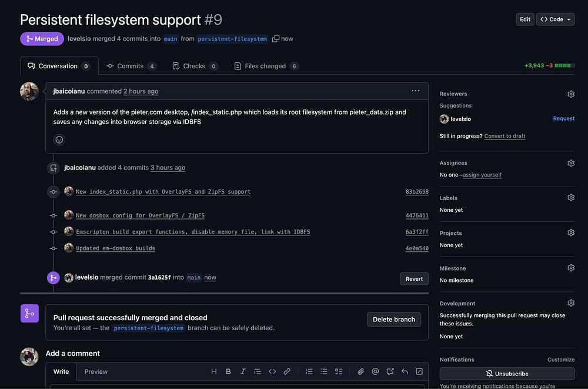
Task: Click the Unsubscribe notifications button
Action: pos(507,374)
